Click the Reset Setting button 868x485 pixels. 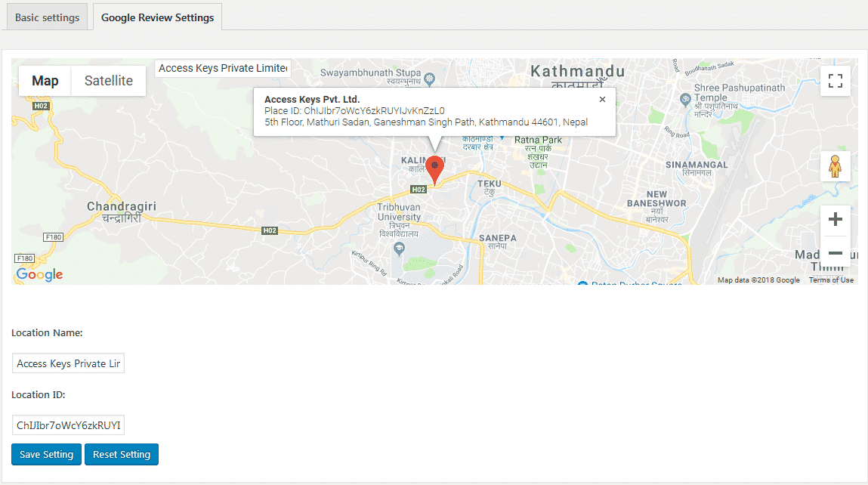122,455
